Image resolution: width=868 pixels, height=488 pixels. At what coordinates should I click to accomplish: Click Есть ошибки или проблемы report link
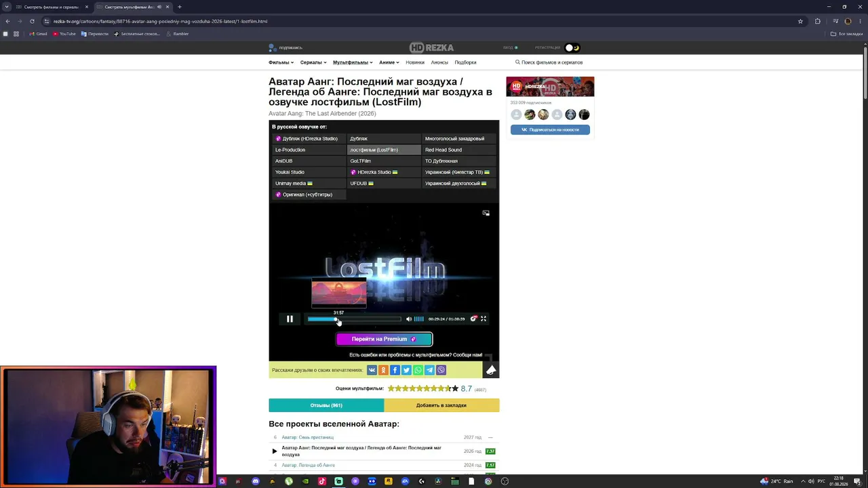416,355
